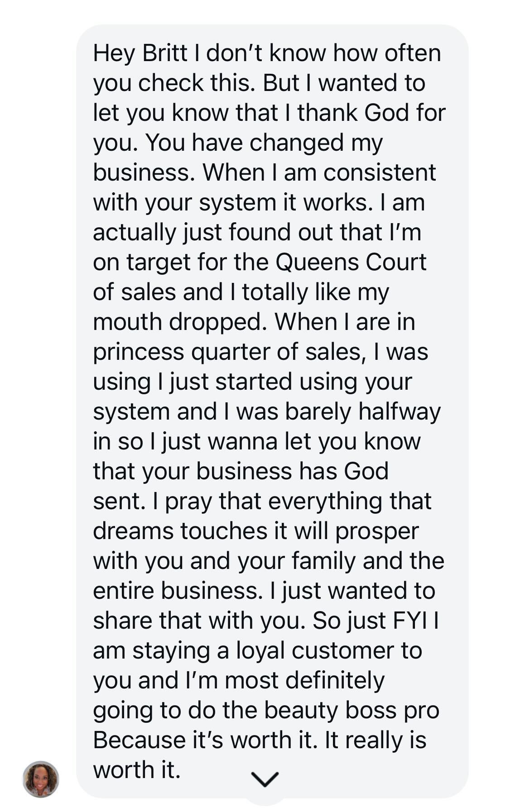This screenshot has height=812, width=530.
Task: Tap the final words "worth it."
Action: [x=137, y=770]
